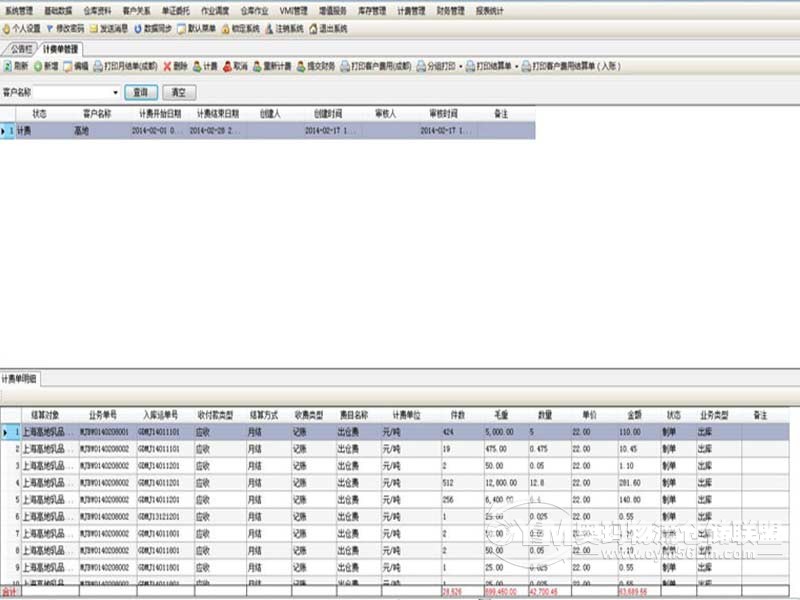Click the 分组打印 group print icon
Viewport: 800px width, 600px height.
421,66
